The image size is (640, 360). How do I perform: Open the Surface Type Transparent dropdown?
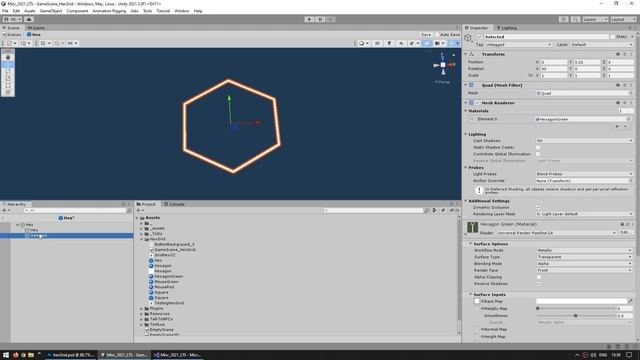tap(584, 257)
